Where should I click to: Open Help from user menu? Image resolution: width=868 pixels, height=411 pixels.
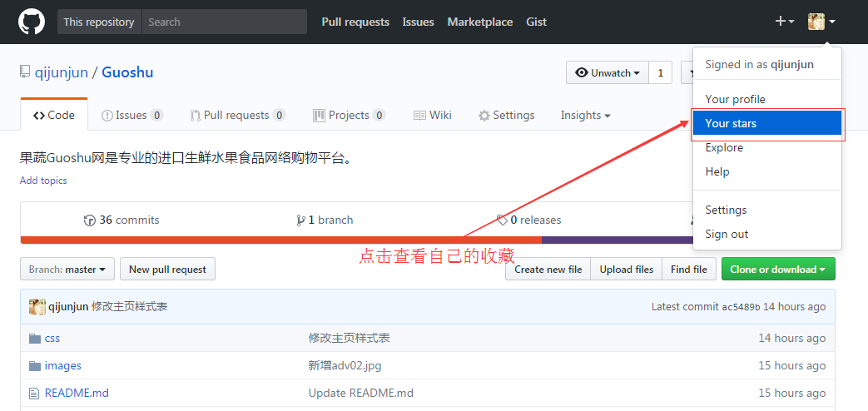point(767,172)
